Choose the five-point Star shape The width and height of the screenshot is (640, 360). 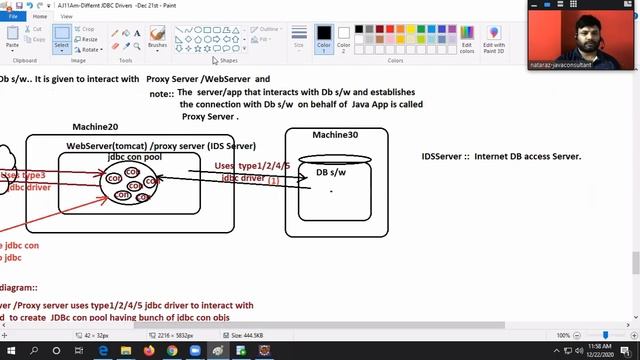pos(198,49)
